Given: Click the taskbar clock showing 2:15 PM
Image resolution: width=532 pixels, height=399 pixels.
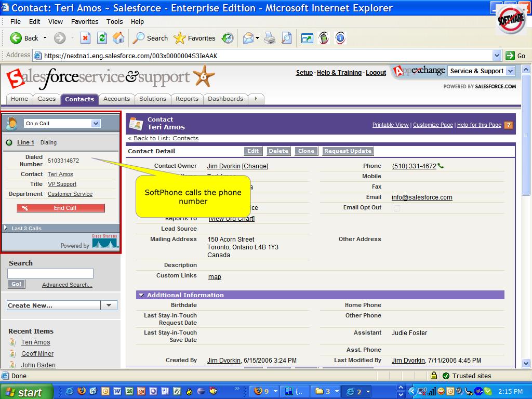Looking at the screenshot, I should 510,392.
